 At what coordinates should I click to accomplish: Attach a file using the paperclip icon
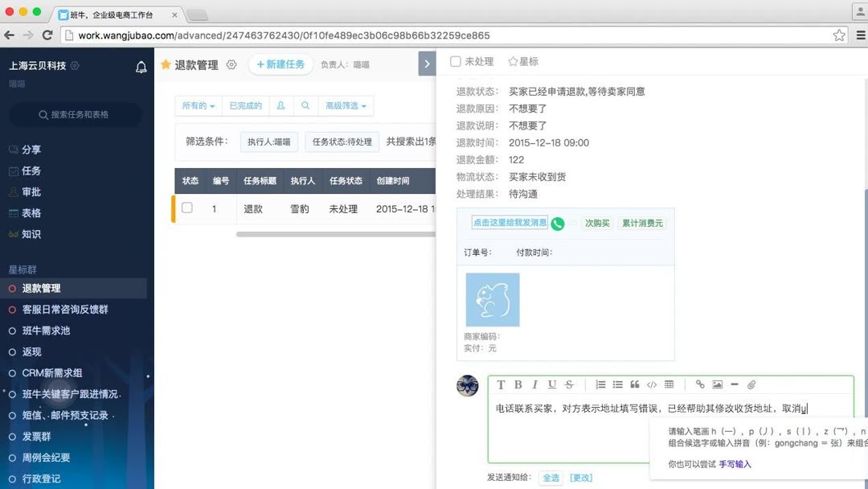[751, 384]
